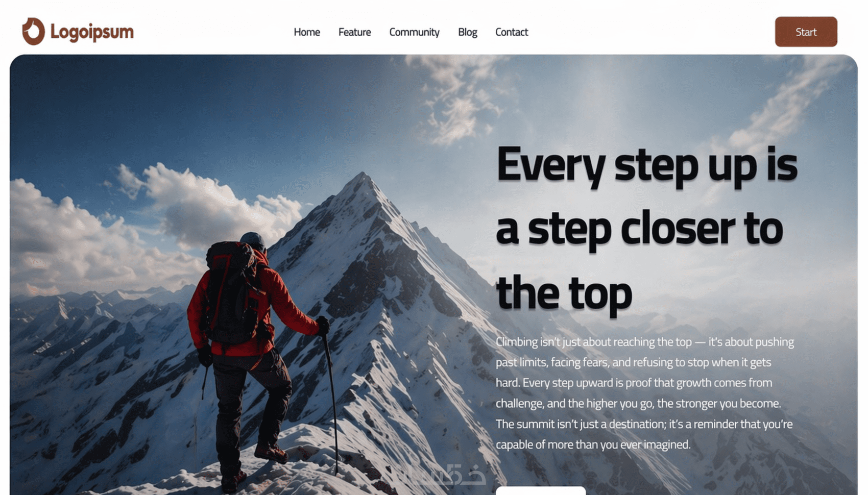Visit the Blog navigation link
The width and height of the screenshot is (868, 495).
tap(467, 32)
